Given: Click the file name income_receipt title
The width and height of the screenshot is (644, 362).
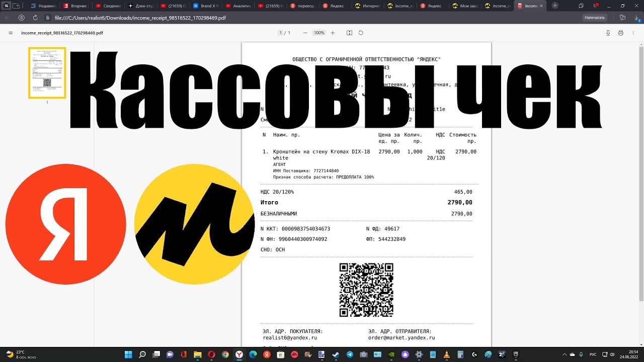Looking at the screenshot, I should 62,33.
